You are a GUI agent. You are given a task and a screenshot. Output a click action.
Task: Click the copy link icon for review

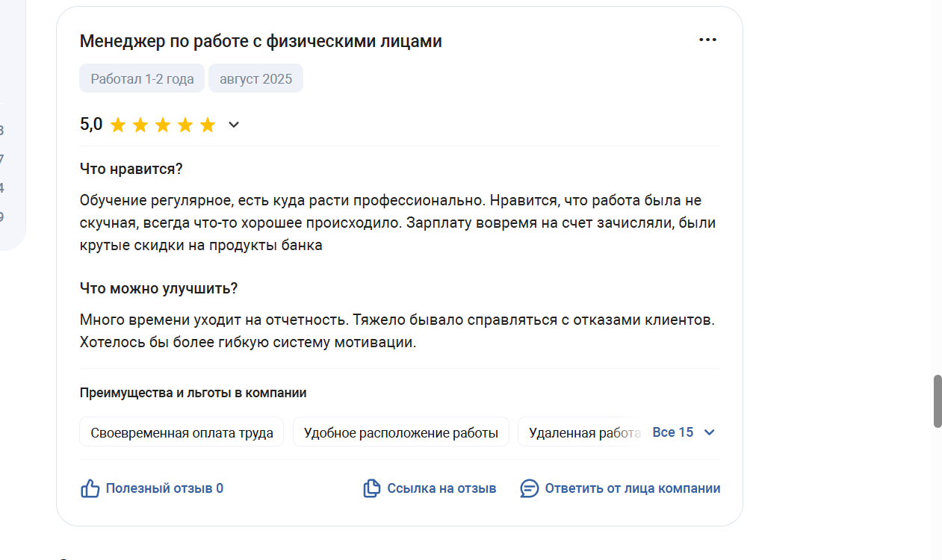(x=371, y=488)
